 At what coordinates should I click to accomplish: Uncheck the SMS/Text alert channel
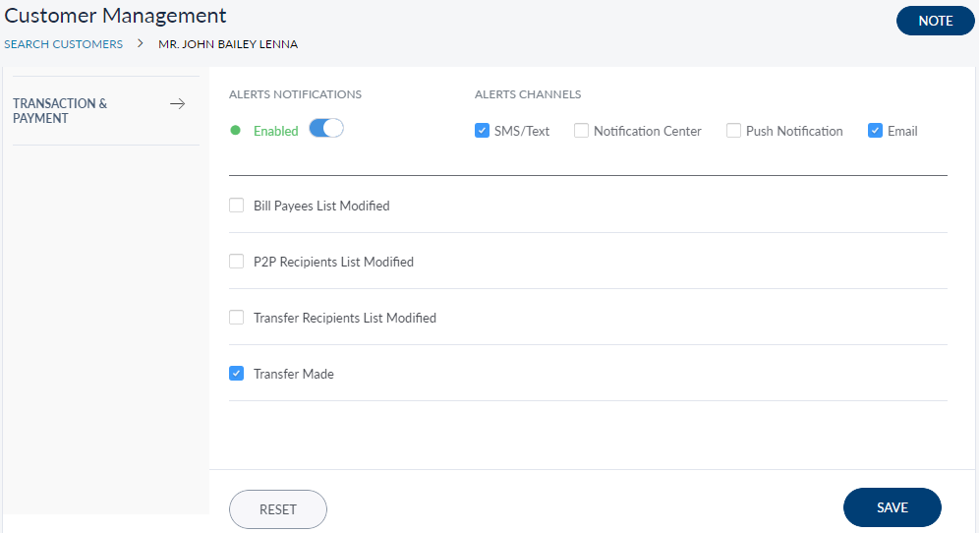click(x=482, y=131)
